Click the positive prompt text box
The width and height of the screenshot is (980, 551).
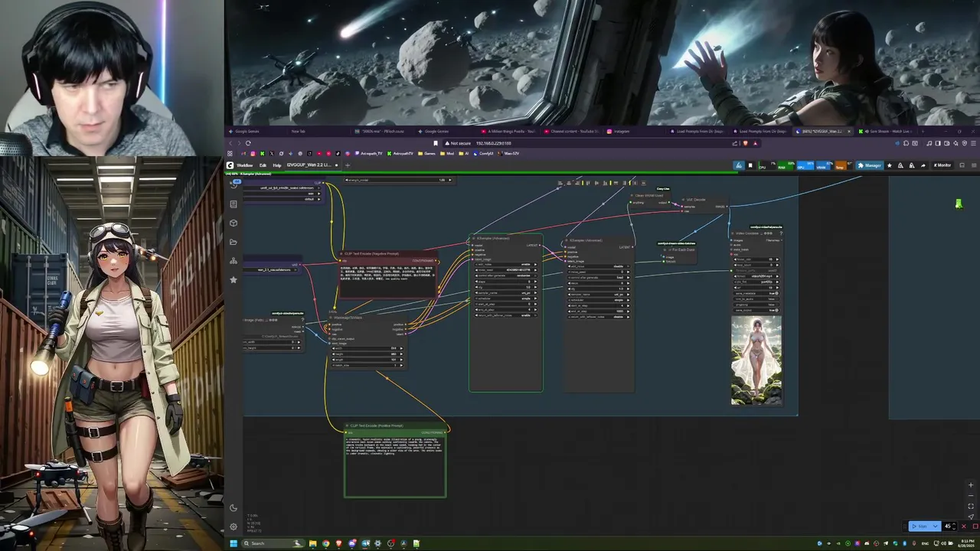pos(395,466)
